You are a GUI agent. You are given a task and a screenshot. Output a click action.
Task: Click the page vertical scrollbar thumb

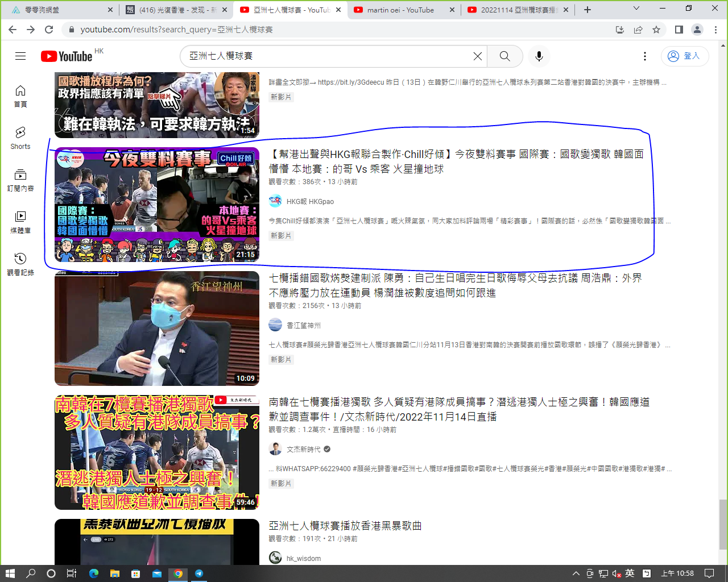[x=723, y=524]
